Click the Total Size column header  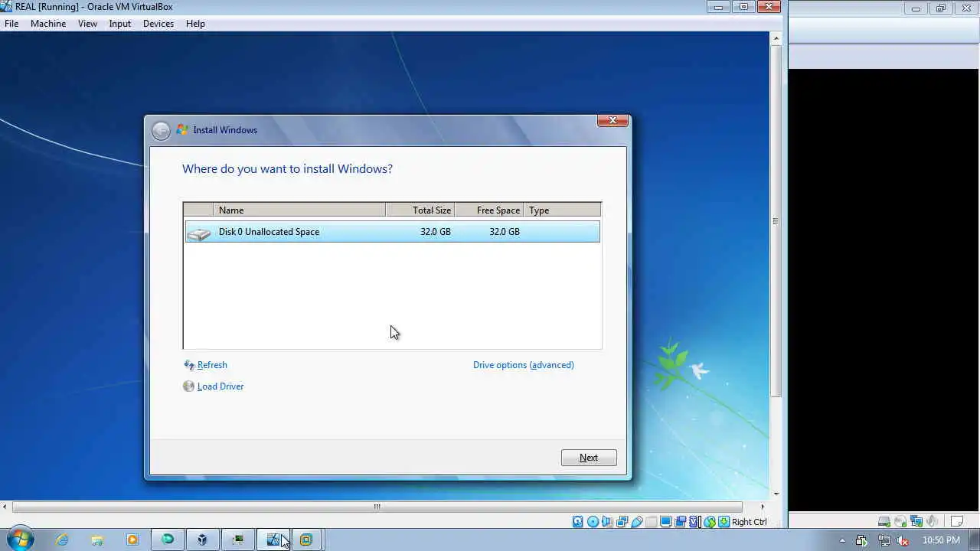click(x=420, y=210)
